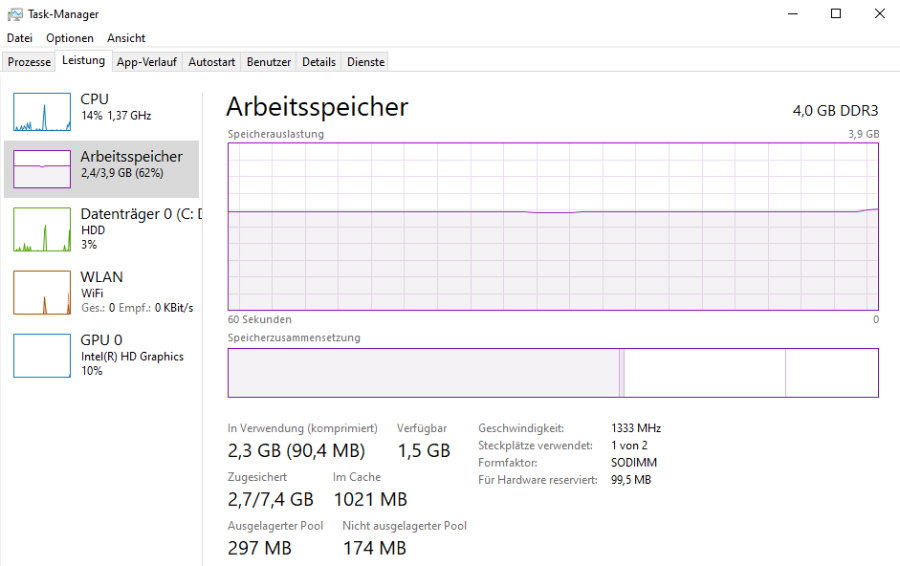Select the CPU mini graph thumbnail

click(x=42, y=112)
